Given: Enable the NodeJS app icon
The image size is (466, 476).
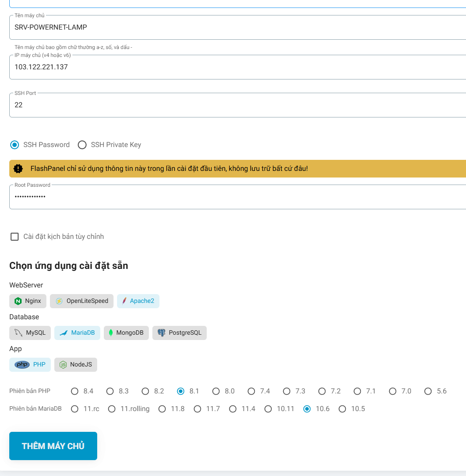Looking at the screenshot, I should coord(64,365).
